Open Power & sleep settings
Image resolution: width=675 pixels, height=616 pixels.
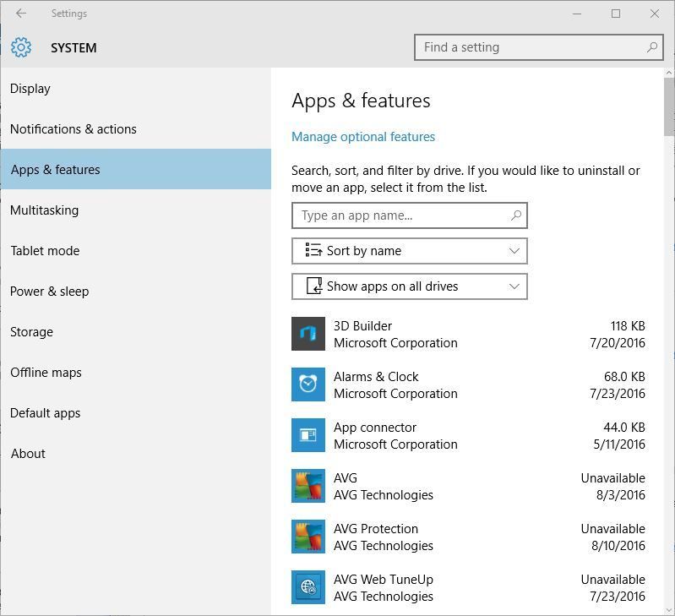click(x=136, y=291)
